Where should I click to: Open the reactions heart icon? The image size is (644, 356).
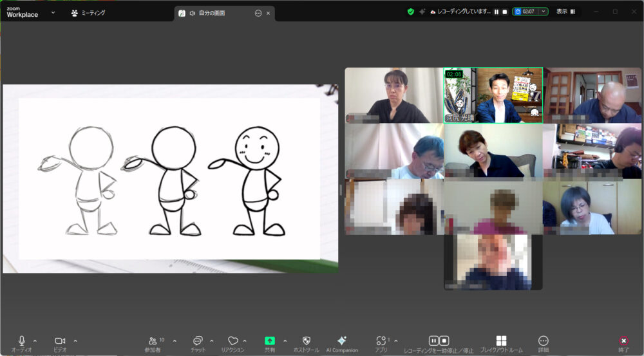click(x=233, y=341)
